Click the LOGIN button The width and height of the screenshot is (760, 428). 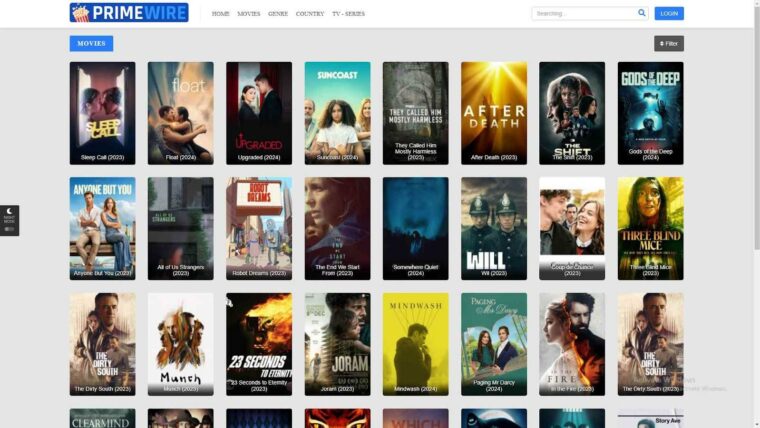tap(669, 14)
